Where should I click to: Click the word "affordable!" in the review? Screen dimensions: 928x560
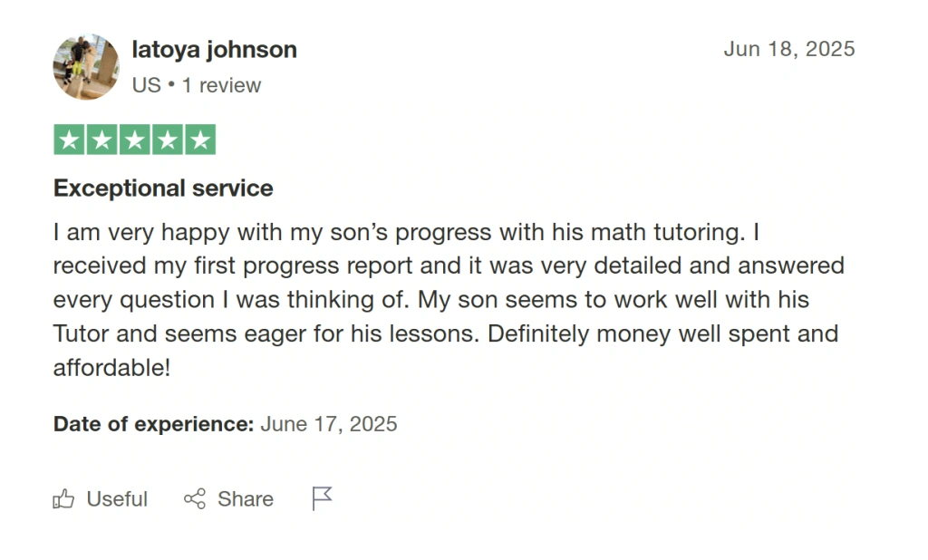coord(111,369)
